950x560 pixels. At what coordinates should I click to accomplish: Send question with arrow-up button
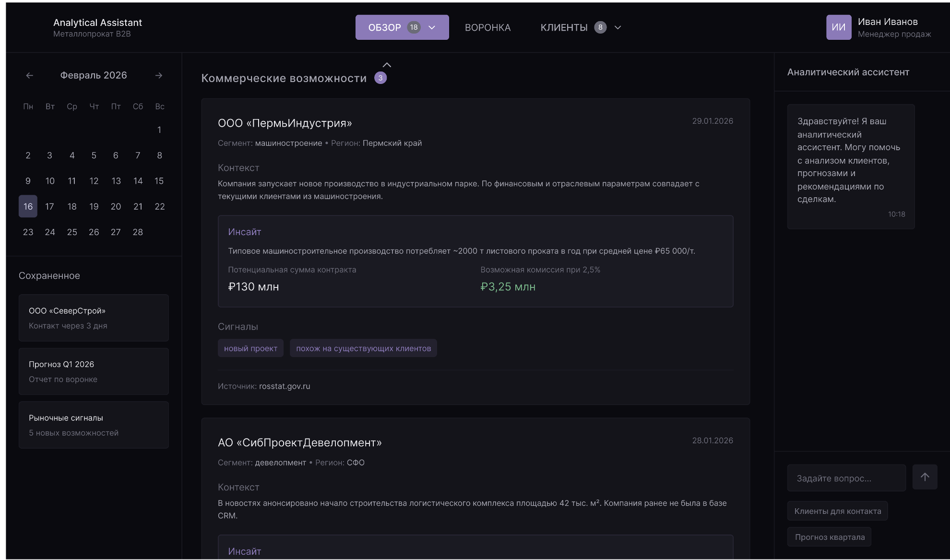(925, 477)
